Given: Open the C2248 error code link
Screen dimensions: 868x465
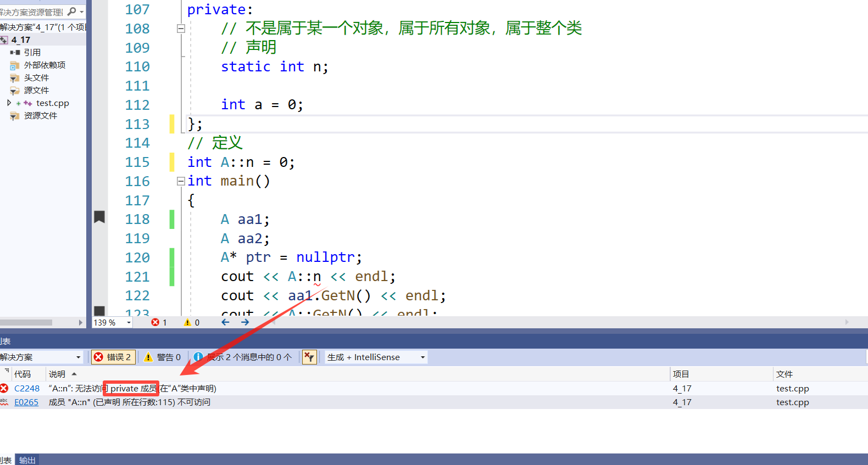Looking at the screenshot, I should [27, 388].
